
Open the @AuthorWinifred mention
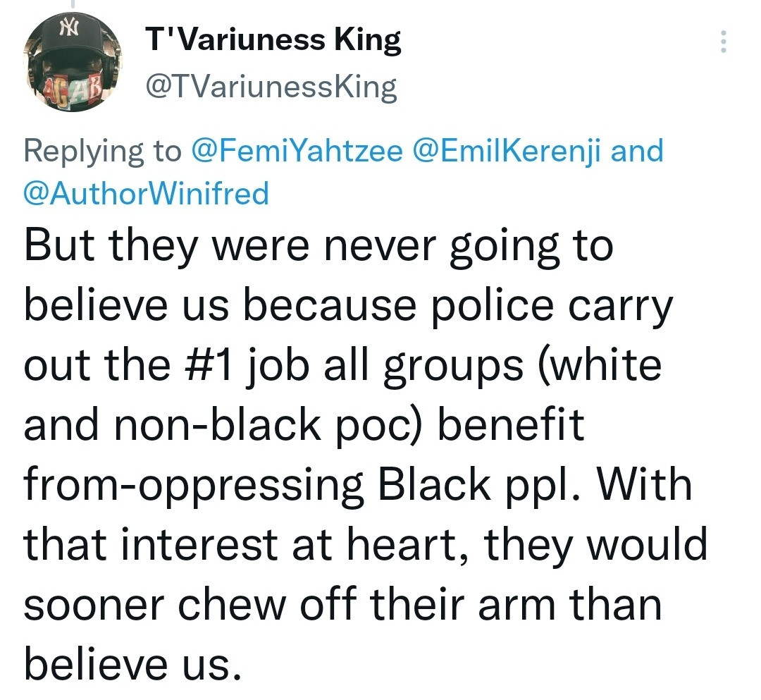point(147,192)
